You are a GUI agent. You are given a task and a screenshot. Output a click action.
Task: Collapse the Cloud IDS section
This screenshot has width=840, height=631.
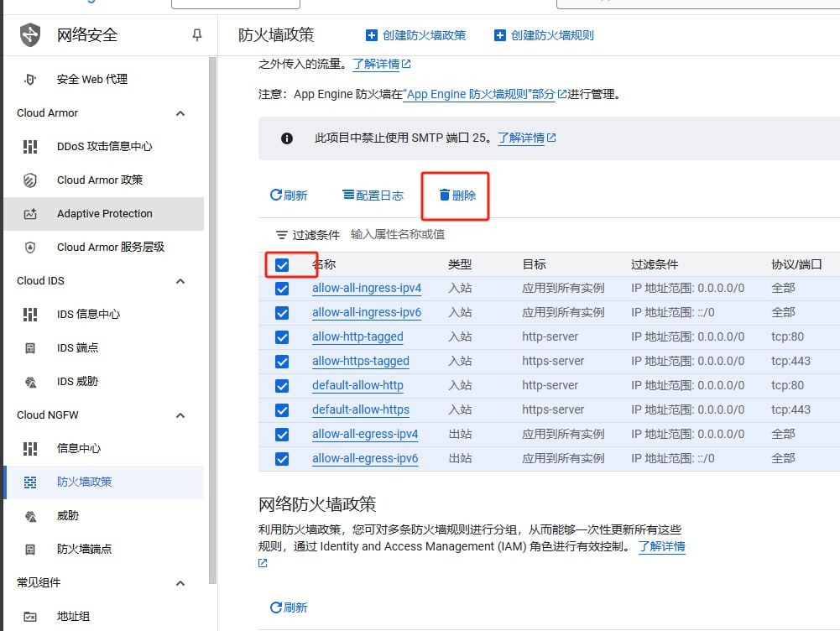tap(180, 281)
